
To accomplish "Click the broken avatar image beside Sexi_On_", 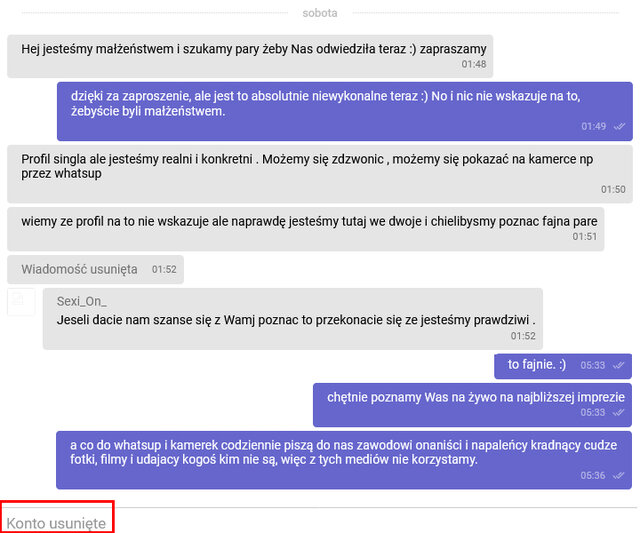I will (20, 302).
